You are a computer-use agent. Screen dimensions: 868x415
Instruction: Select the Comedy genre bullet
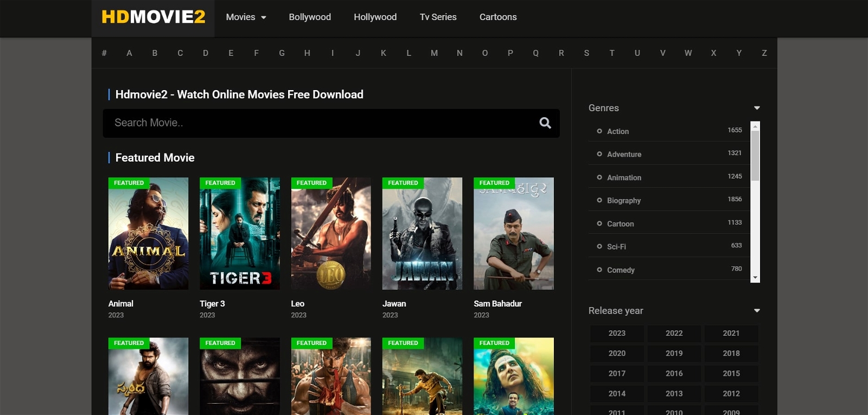[599, 270]
